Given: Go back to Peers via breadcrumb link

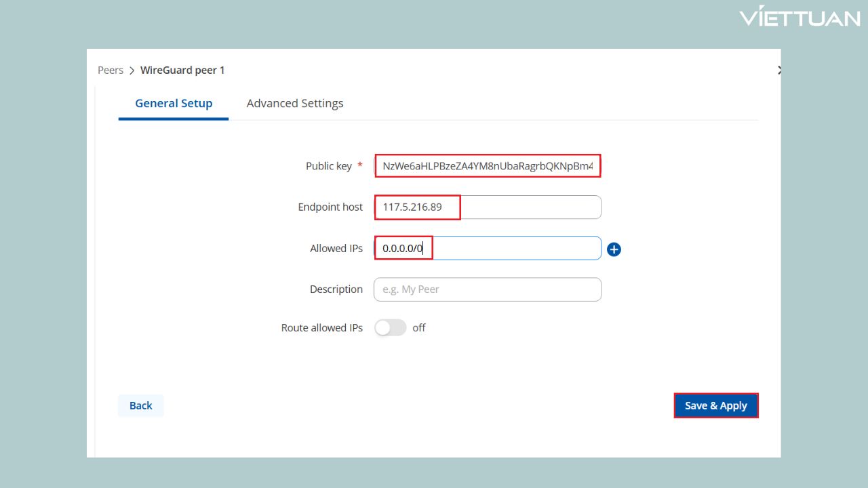Looking at the screenshot, I should (x=111, y=70).
